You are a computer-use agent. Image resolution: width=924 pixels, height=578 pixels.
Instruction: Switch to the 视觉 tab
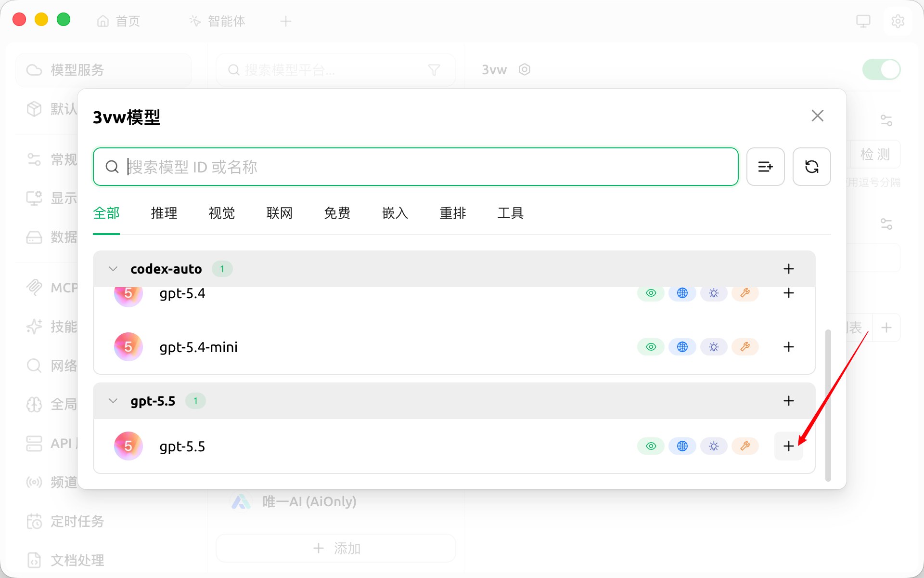[x=222, y=213]
